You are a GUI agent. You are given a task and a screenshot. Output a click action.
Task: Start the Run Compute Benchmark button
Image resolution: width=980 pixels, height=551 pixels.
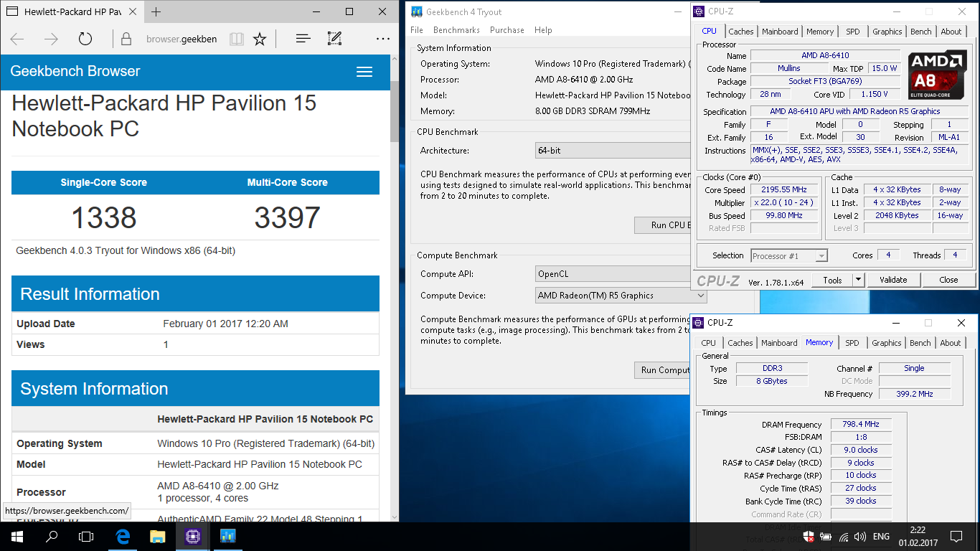click(x=663, y=370)
